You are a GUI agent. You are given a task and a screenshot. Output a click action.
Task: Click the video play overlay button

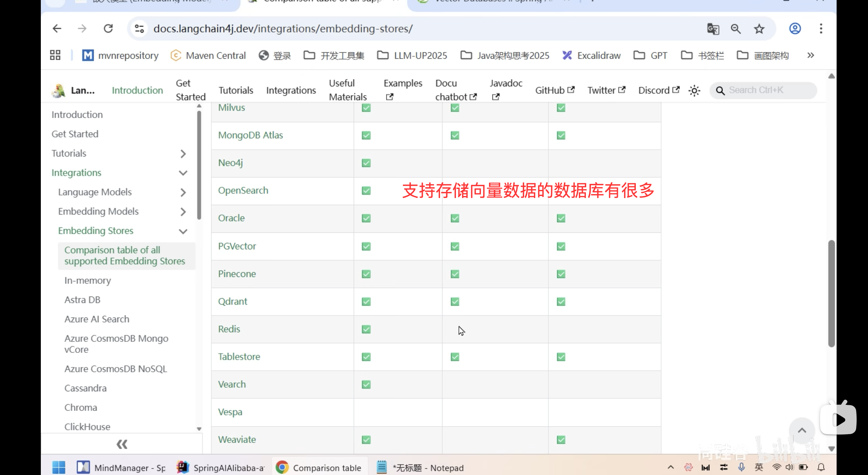838,419
